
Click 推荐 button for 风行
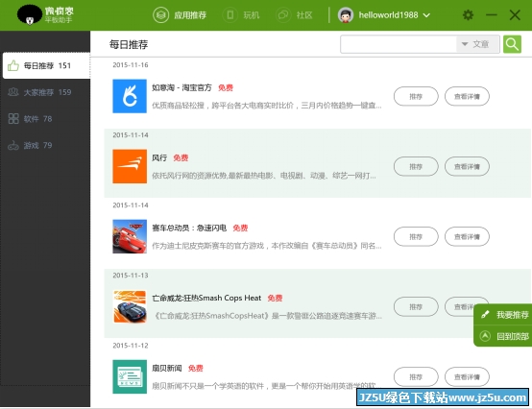coord(416,166)
